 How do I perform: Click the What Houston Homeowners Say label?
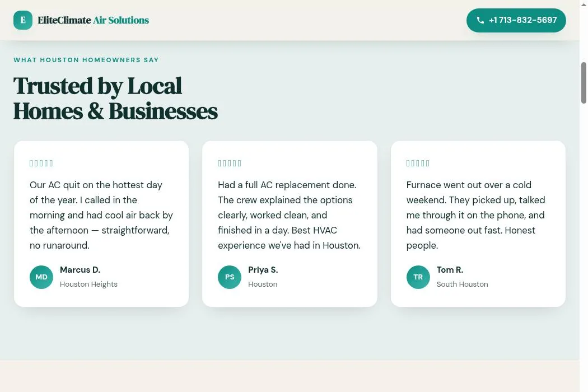click(86, 60)
